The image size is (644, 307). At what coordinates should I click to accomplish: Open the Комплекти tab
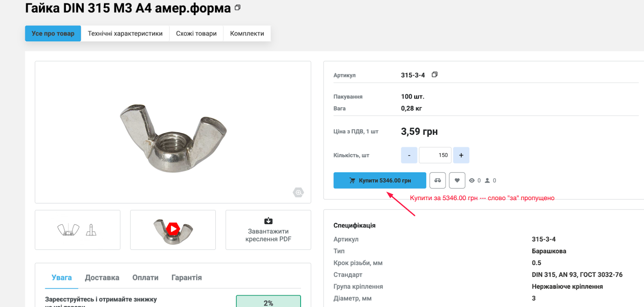pos(247,33)
